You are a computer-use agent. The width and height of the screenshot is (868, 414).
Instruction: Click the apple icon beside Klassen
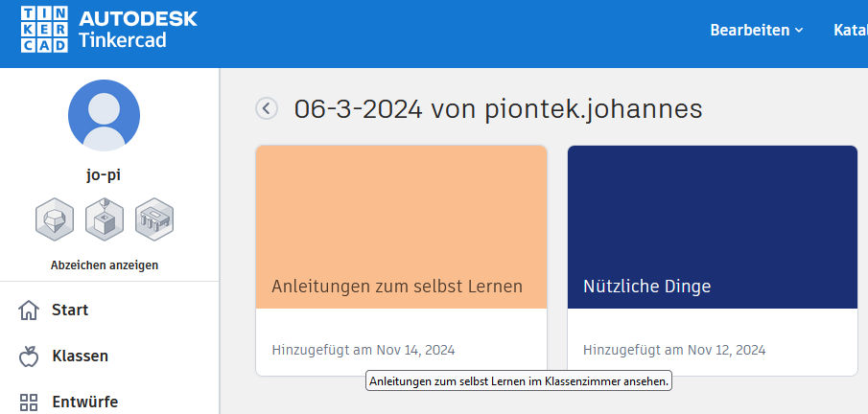point(30,356)
